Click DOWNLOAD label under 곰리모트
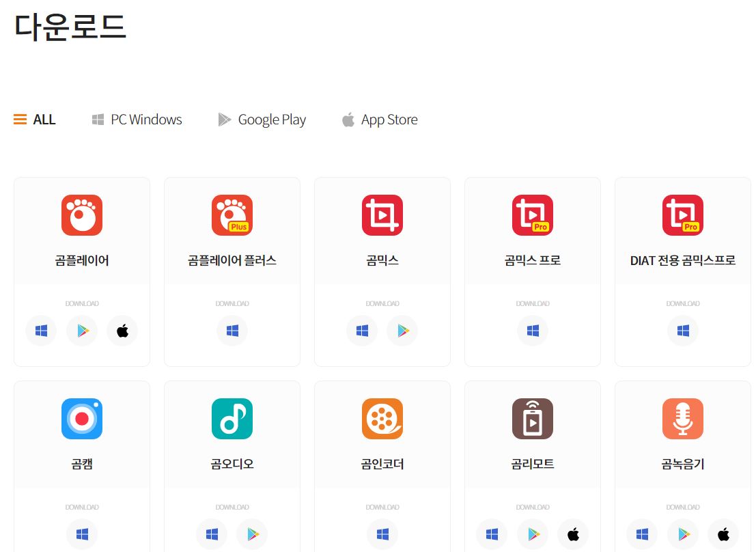The image size is (756, 552). pyautogui.click(x=533, y=507)
